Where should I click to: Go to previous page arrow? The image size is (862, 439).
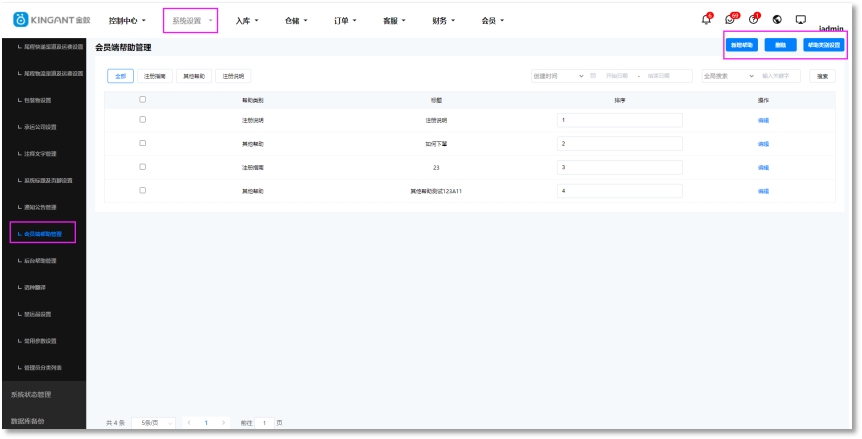coord(189,423)
